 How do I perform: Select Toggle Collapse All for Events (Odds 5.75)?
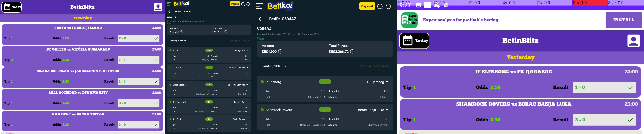tap(375, 66)
